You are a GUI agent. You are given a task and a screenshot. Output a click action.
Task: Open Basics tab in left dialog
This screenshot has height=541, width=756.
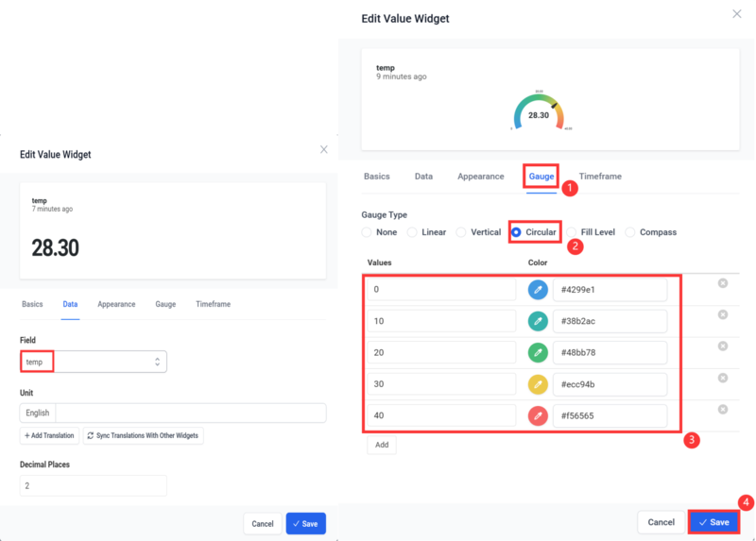(32, 304)
